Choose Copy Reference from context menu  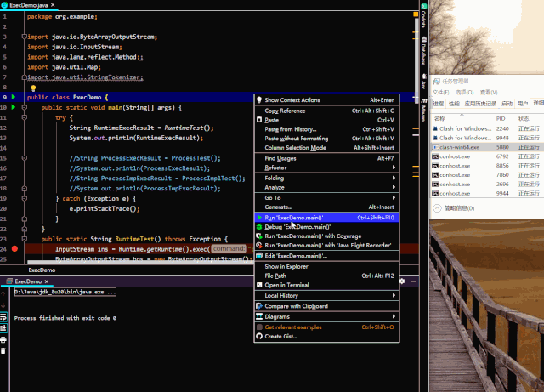coord(326,111)
